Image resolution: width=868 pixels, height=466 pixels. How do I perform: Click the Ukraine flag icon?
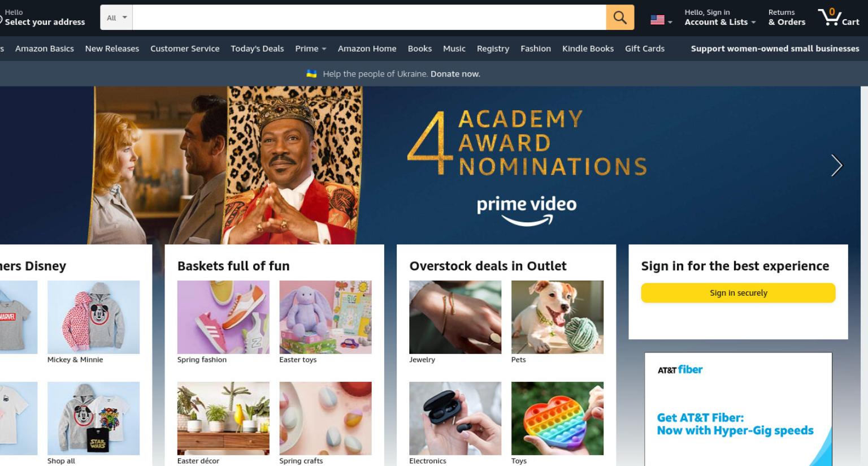click(x=311, y=74)
